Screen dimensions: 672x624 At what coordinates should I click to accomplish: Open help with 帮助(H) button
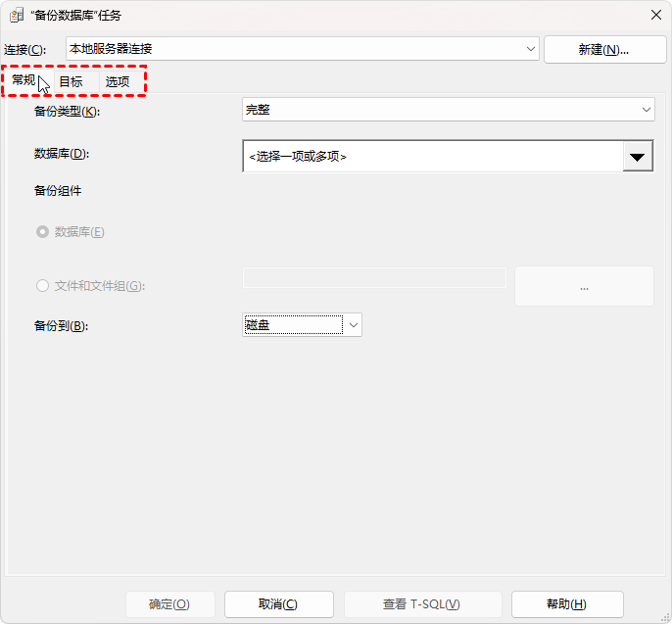(567, 604)
